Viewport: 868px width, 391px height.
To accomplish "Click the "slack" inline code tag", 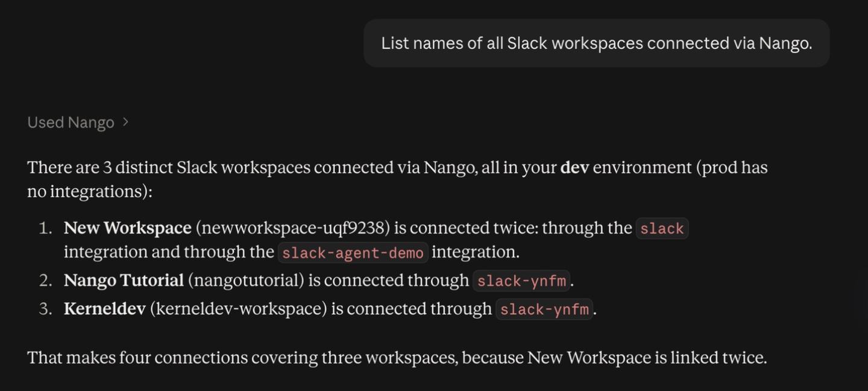I will tap(662, 229).
